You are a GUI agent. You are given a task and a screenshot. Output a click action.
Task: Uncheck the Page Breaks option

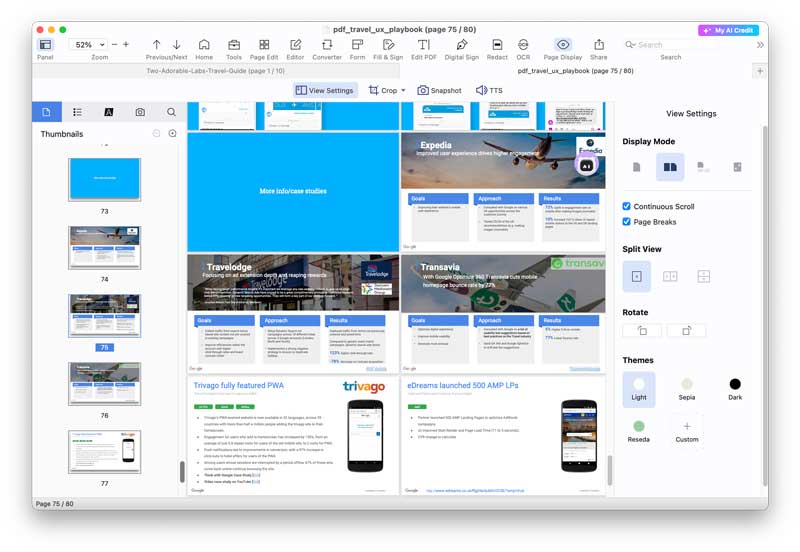tap(627, 222)
